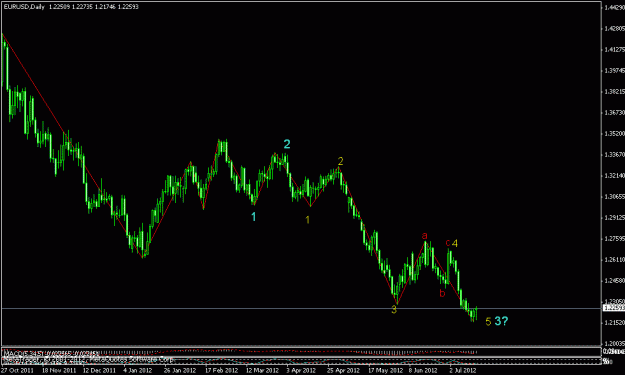Click the 1.27595 price axis label
625x375 pixels.
614,239
